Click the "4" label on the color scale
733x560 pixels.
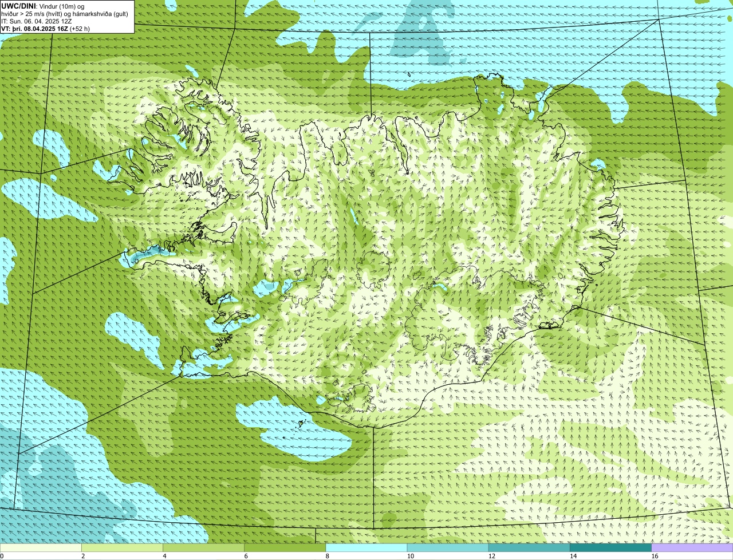tap(164, 556)
